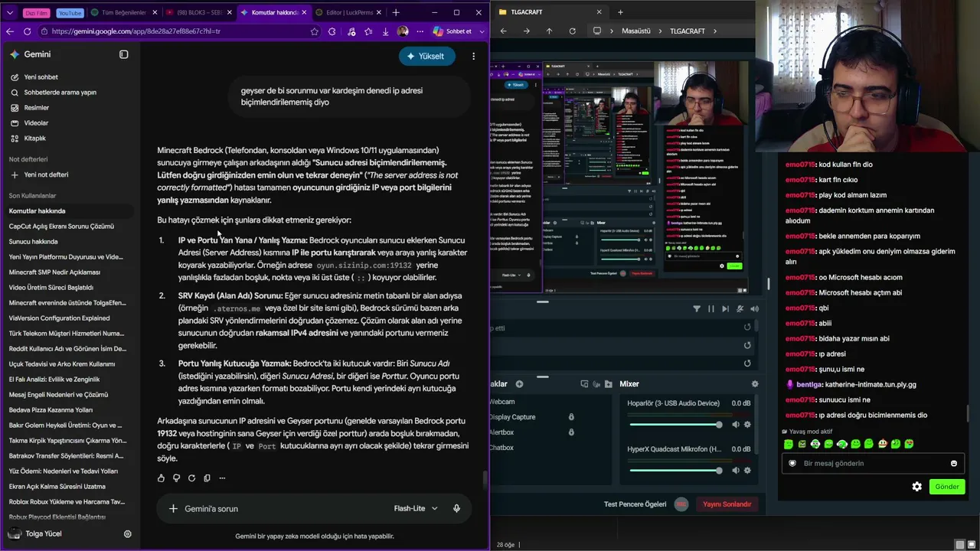Screen dimensions: 980x551
Task: Reload the Gemini page in browser
Action: tap(28, 31)
